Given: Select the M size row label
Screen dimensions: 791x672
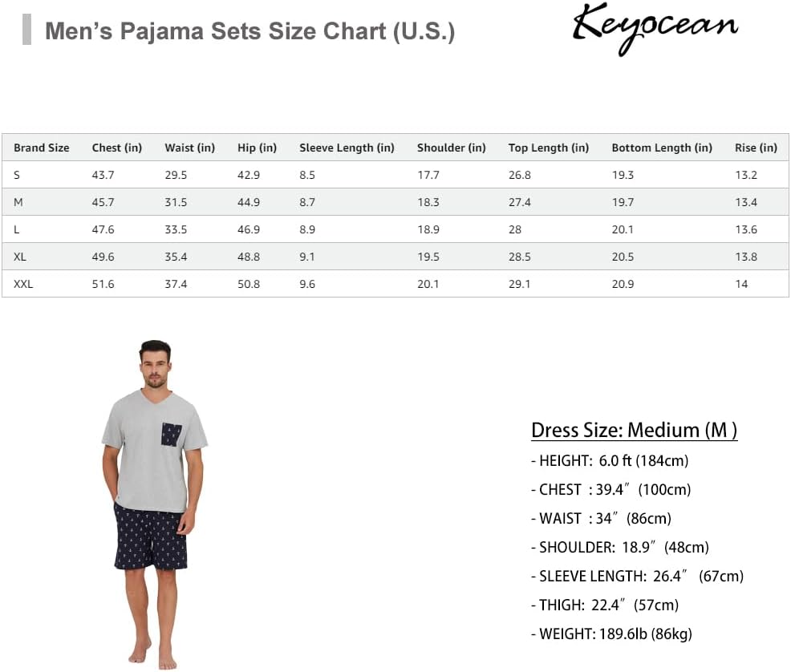Looking at the screenshot, I should click(x=18, y=202).
